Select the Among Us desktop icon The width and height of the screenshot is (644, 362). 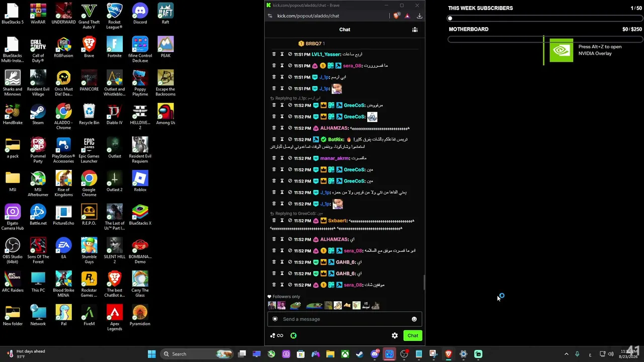click(x=166, y=114)
